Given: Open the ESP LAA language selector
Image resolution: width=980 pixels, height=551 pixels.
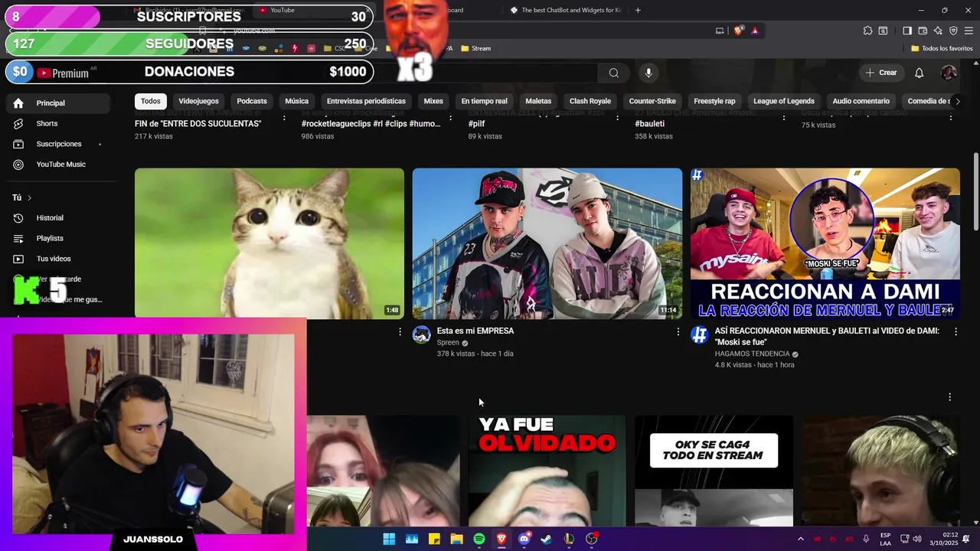Looking at the screenshot, I should 885,539.
